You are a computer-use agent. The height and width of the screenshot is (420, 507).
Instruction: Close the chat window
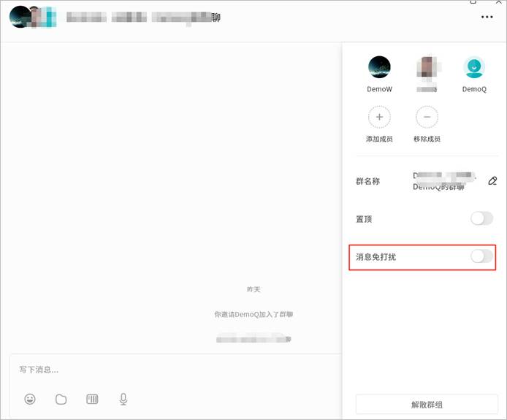tap(498, 3)
